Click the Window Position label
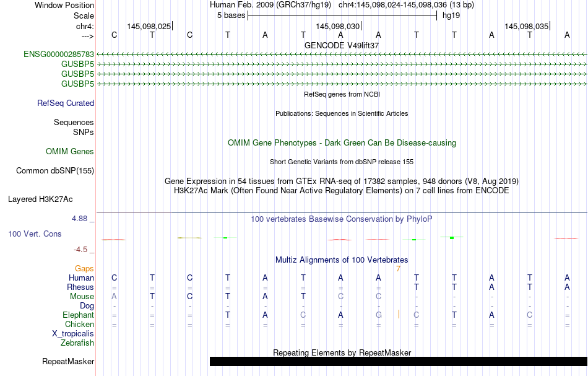The image size is (588, 376). point(64,5)
